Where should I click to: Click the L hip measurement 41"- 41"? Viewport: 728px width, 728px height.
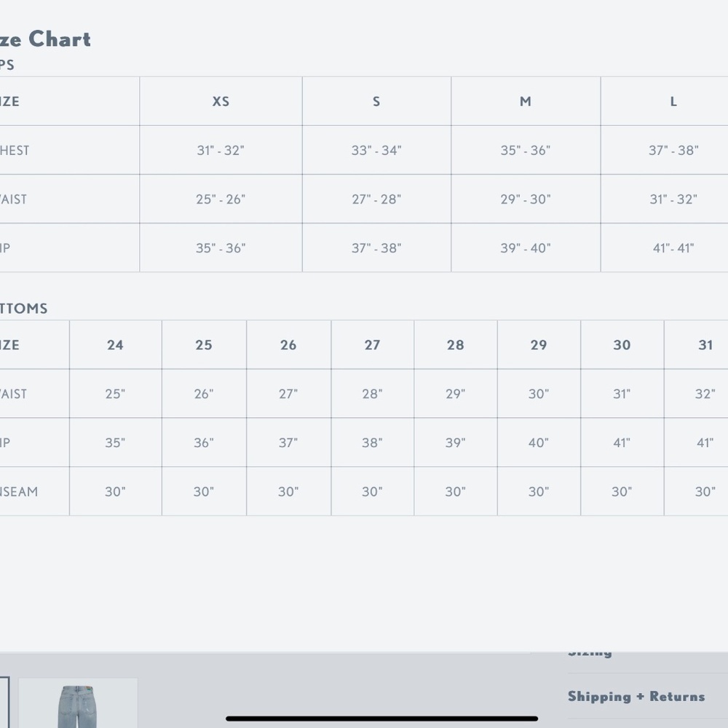pyautogui.click(x=673, y=248)
